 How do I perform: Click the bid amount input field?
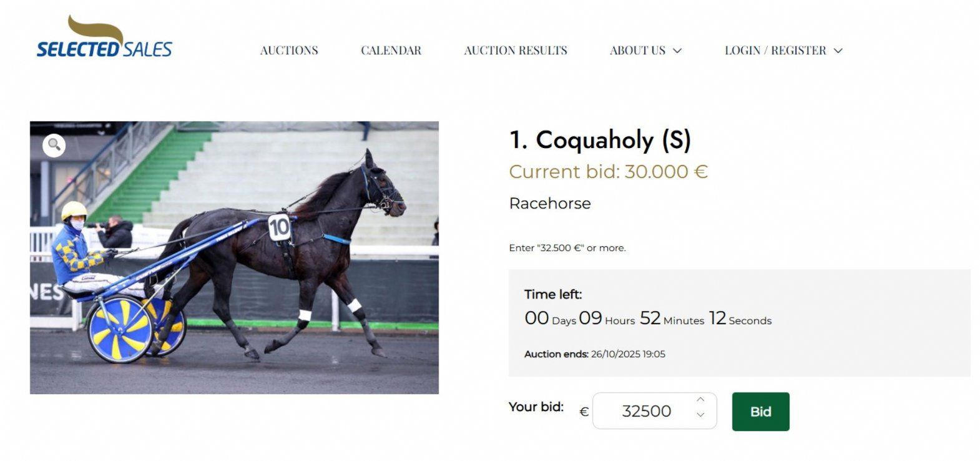click(646, 411)
